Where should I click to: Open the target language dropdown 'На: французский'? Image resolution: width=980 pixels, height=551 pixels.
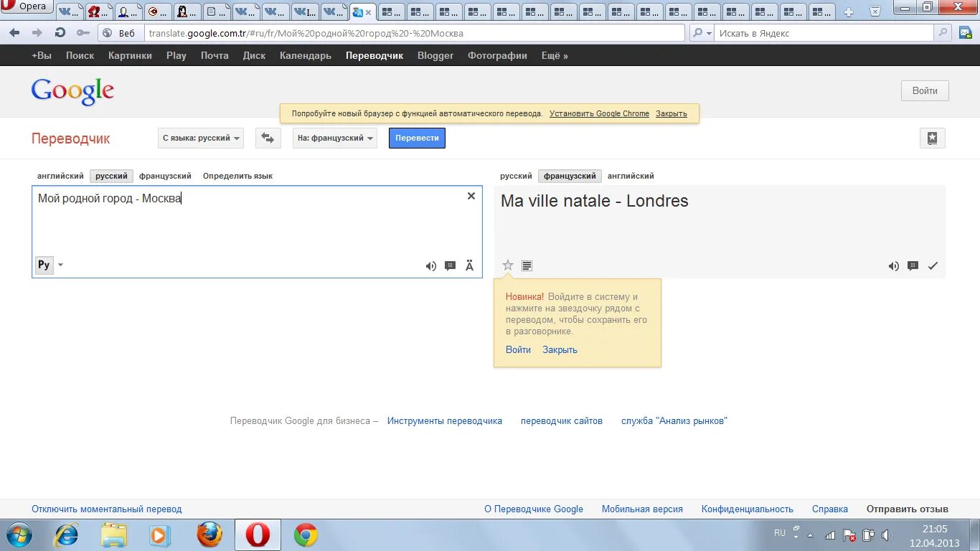coord(335,138)
